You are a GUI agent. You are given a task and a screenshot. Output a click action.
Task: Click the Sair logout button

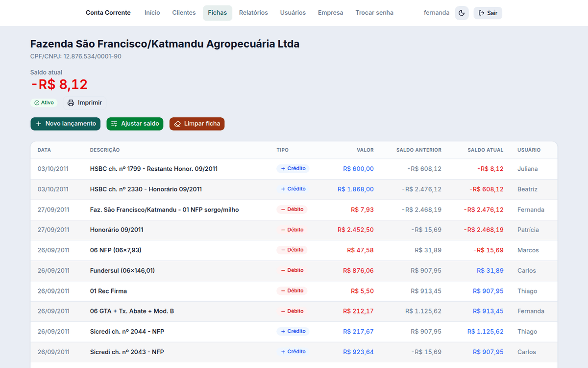point(488,13)
